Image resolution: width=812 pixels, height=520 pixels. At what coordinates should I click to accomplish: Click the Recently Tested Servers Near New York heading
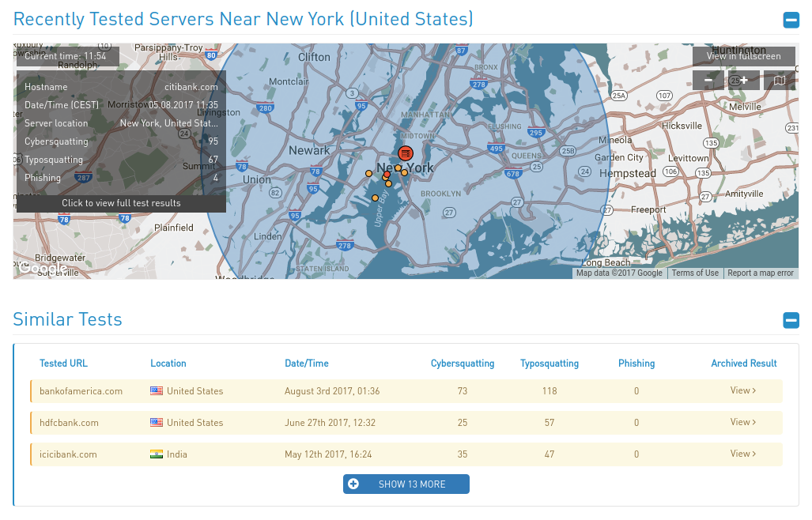click(243, 19)
